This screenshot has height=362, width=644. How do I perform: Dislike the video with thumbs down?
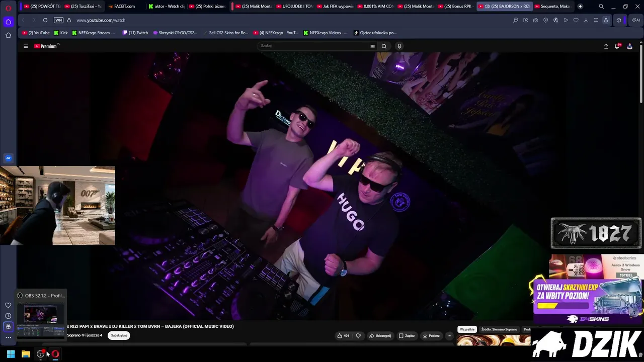pyautogui.click(x=358, y=336)
